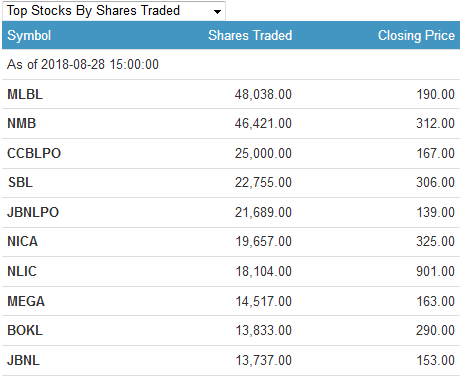Open the JBNLPO stock symbol link
Image resolution: width=465 pixels, height=380 pixels.
coord(33,212)
